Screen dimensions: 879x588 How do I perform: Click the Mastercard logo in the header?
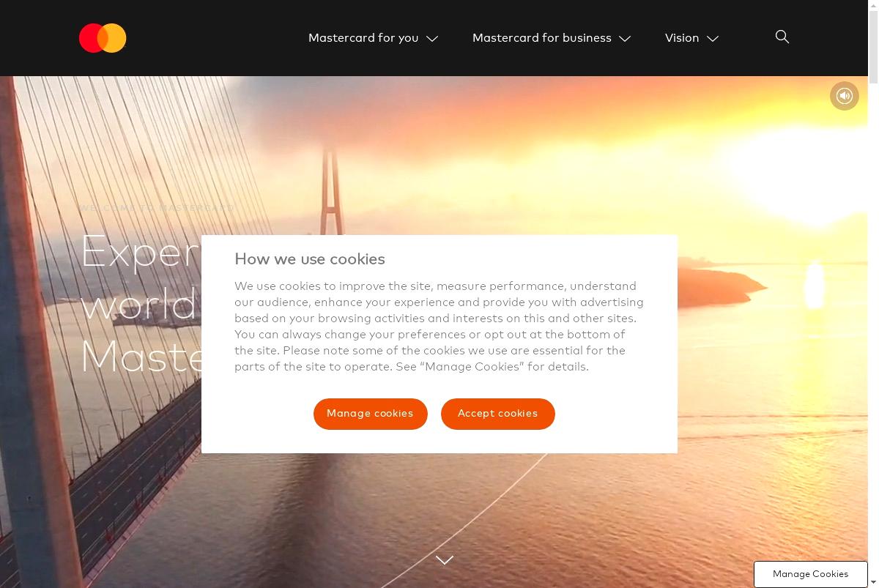[x=103, y=38]
